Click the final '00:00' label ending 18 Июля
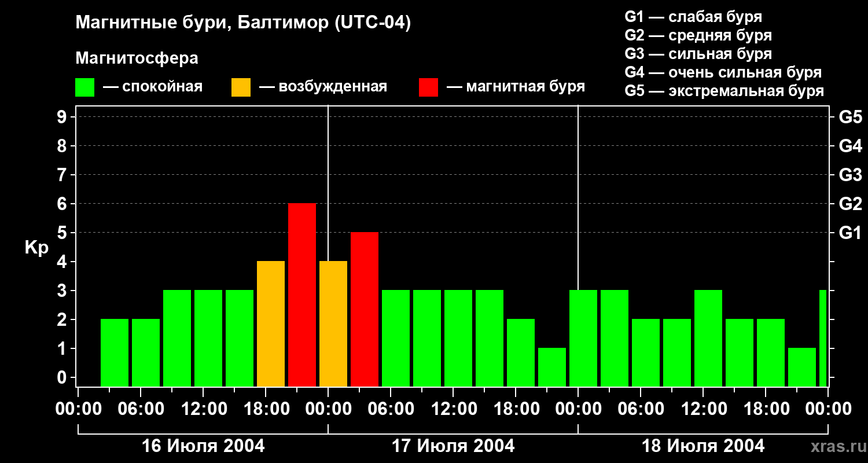The height and width of the screenshot is (463, 868). click(x=828, y=409)
